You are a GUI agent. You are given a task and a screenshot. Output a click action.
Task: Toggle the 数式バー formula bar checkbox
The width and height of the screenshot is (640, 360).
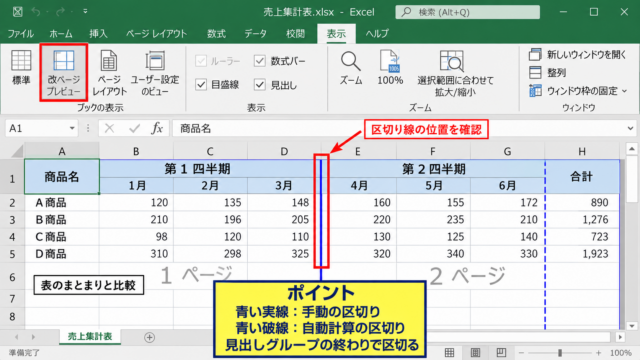(x=260, y=61)
